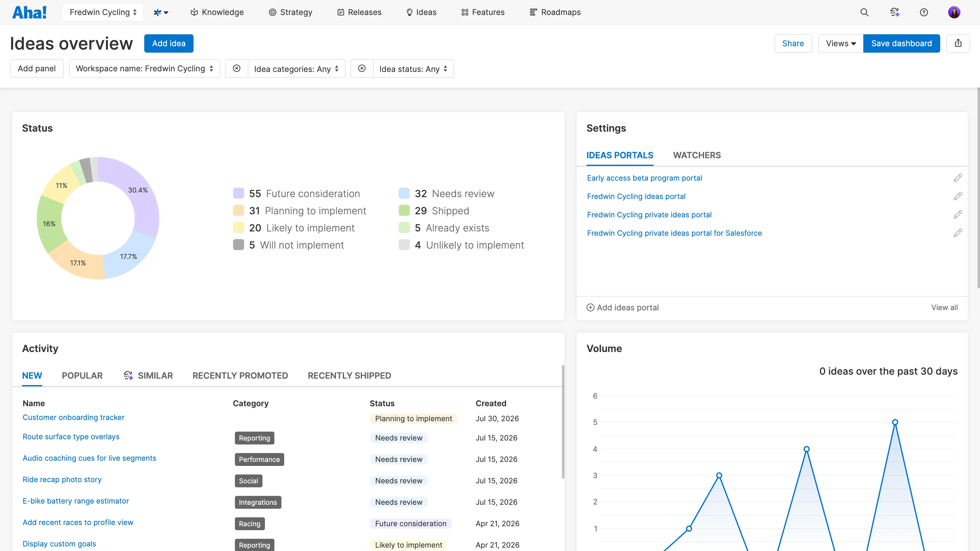
Task: Click the Shipped legend swatch
Action: click(x=404, y=210)
